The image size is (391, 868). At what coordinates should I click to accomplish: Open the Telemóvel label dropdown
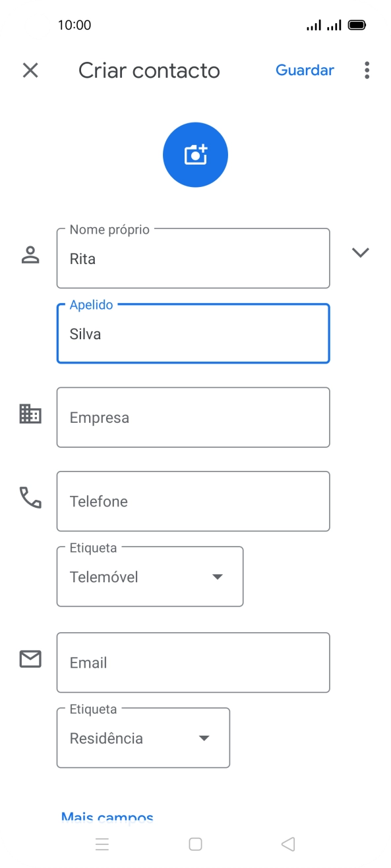click(218, 576)
